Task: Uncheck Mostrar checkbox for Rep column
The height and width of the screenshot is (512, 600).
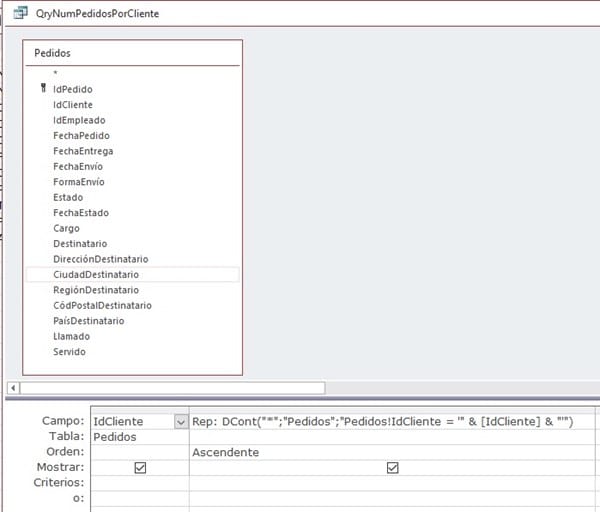Action: tap(393, 468)
